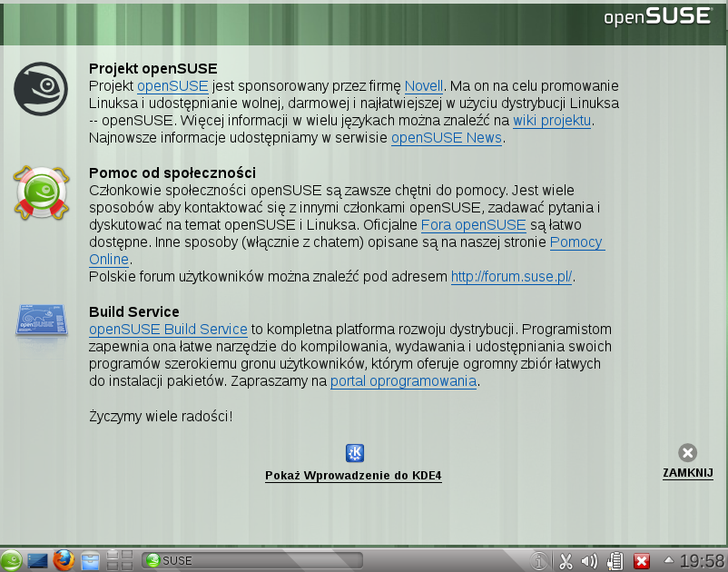
Task: Click the red X tray icon
Action: pos(642,561)
